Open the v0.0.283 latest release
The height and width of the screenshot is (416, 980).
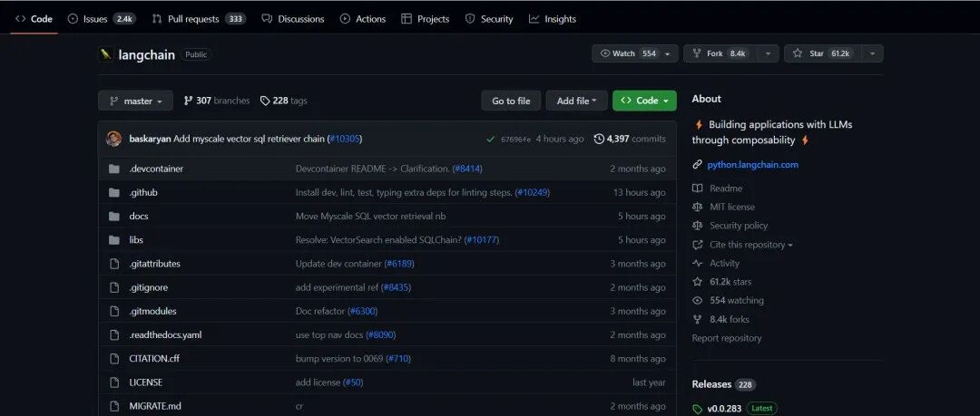point(724,409)
